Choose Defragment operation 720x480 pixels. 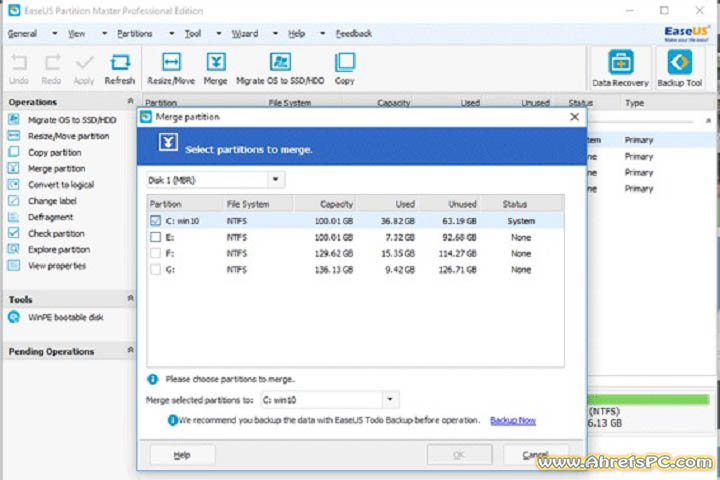coord(51,217)
